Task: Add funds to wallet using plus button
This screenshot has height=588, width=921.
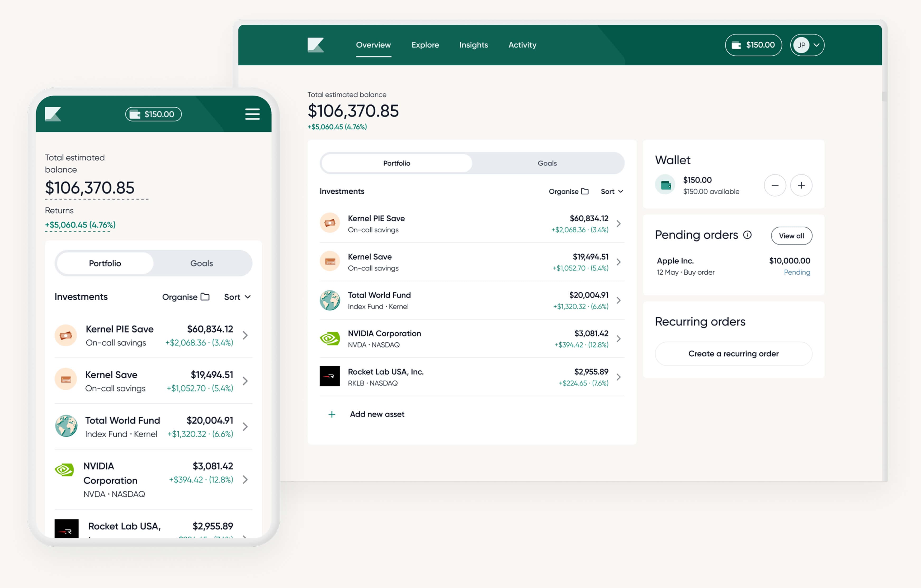Action: click(x=801, y=185)
